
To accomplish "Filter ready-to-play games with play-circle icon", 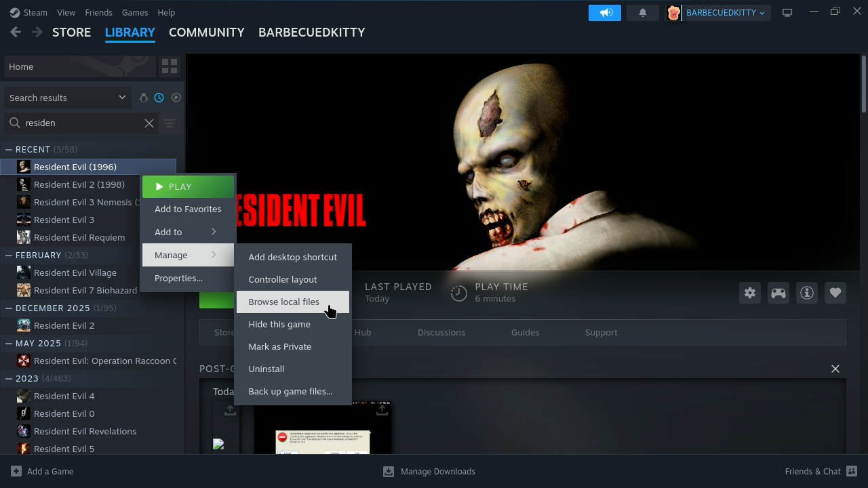I will point(176,97).
